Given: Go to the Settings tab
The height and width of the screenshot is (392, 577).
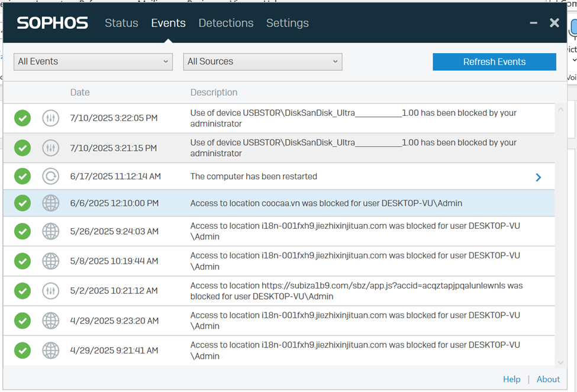Looking at the screenshot, I should point(287,23).
